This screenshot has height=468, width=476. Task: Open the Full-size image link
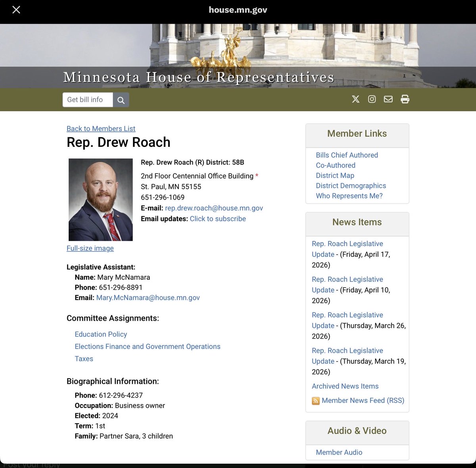(90, 248)
